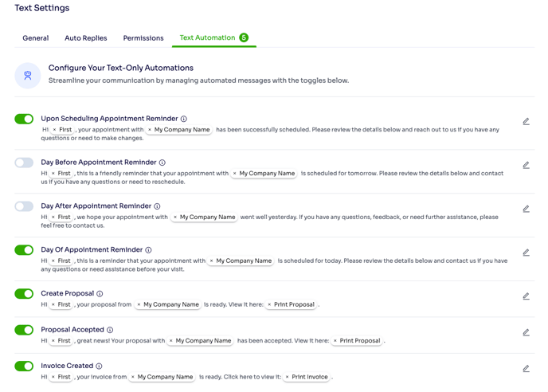Show info tooltip for Create Proposal

100,294
